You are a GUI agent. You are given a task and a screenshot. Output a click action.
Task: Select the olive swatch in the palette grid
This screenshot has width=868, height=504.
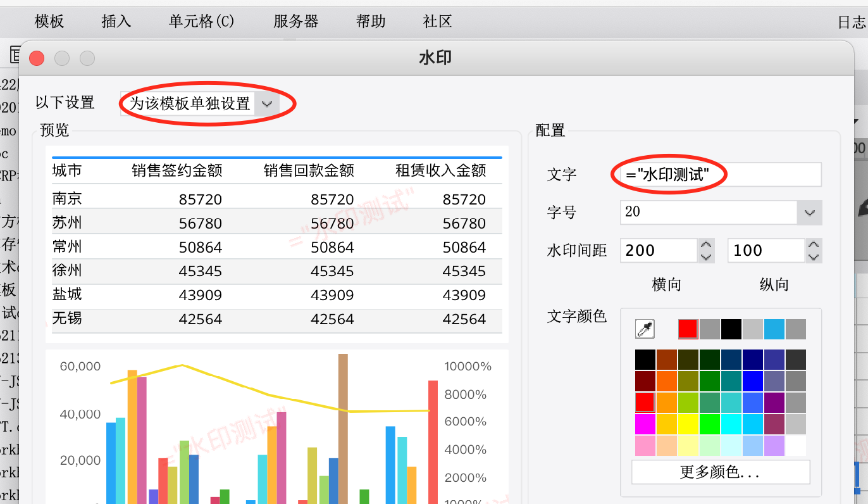pyautogui.click(x=688, y=381)
